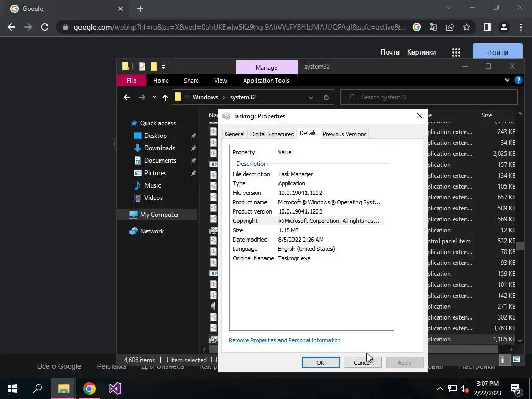
Task: Select Quick access in navigation pane
Action: pos(158,123)
